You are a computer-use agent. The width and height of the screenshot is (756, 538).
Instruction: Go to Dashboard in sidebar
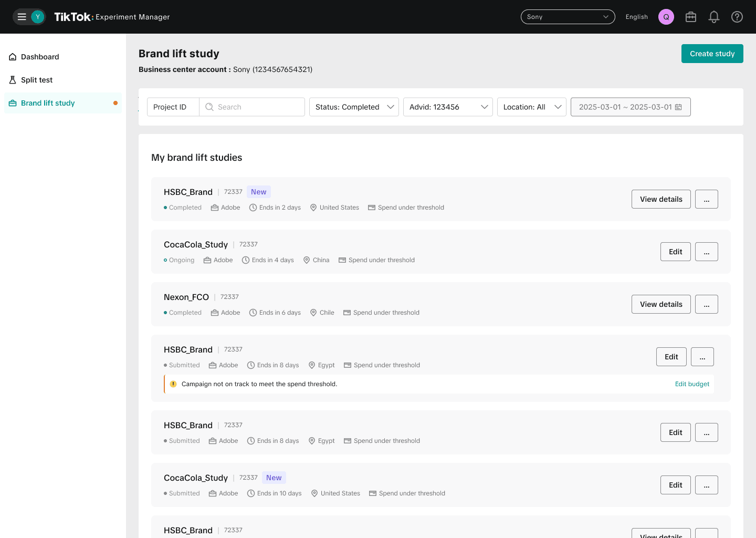[63, 57]
